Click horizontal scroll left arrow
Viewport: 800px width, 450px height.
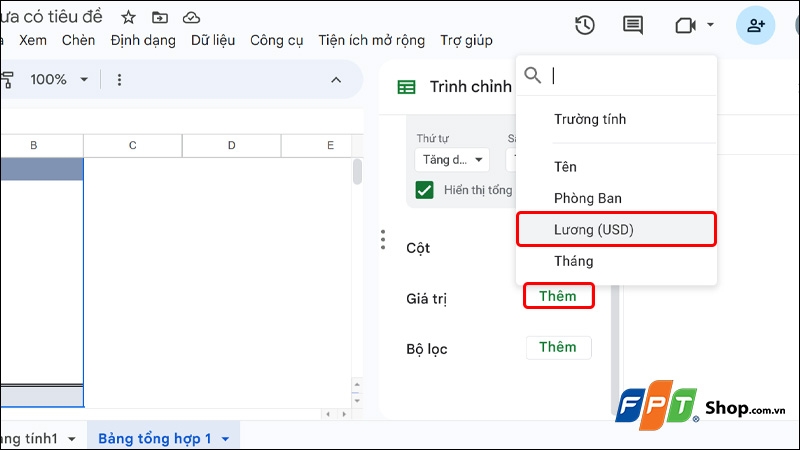pos(328,414)
